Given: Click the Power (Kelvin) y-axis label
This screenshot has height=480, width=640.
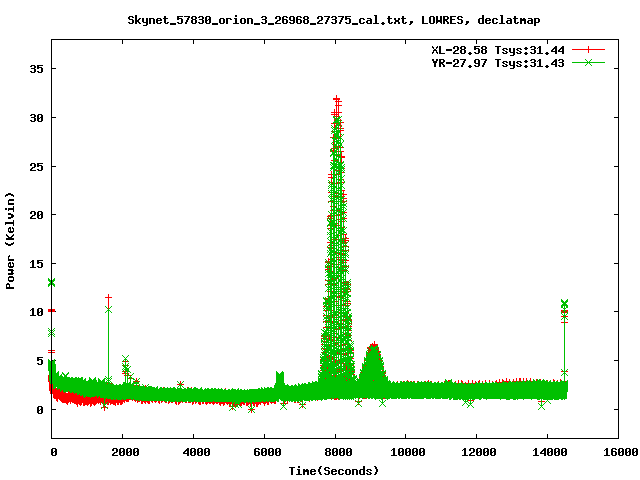Looking at the screenshot, I should [10, 241].
